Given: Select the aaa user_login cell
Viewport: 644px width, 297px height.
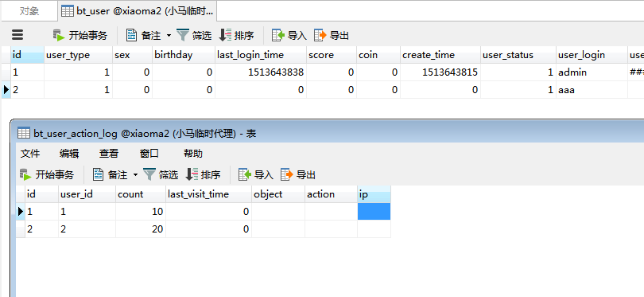Looking at the screenshot, I should pos(592,90).
